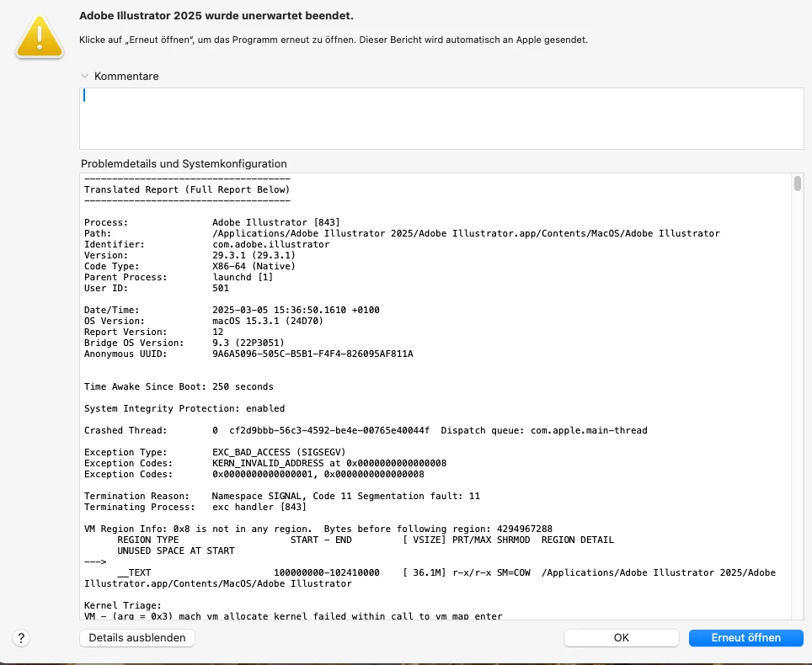Click the Report Version value 12
This screenshot has height=665, width=812.
pos(218,332)
